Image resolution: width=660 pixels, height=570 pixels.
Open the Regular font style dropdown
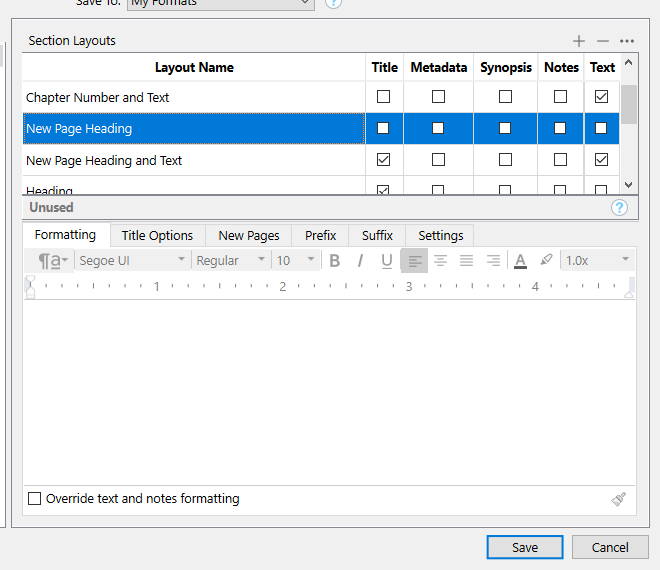point(231,260)
